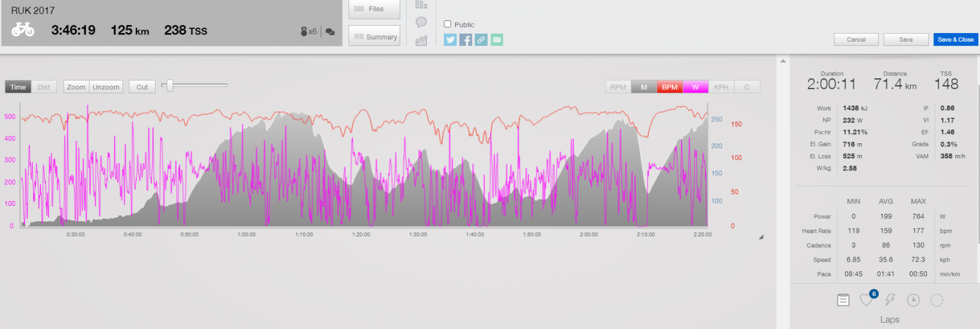Toggle the W power data series
The width and height of the screenshot is (980, 329).
(695, 87)
